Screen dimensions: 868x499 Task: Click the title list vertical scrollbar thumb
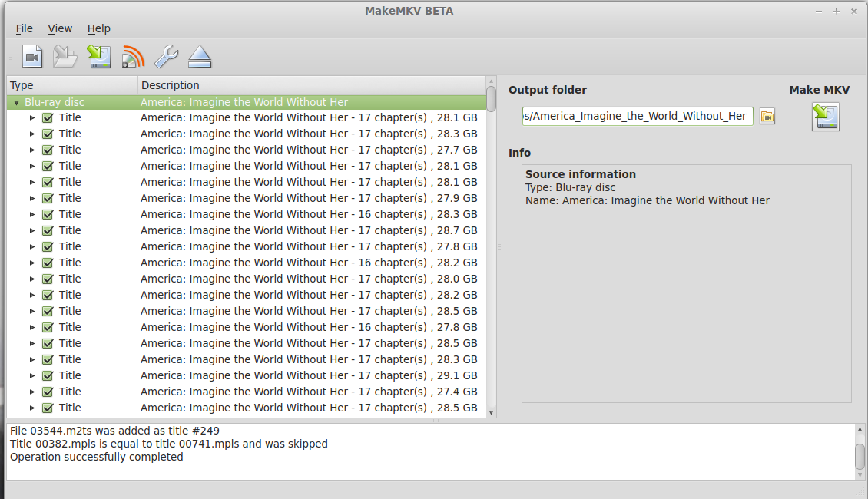491,98
